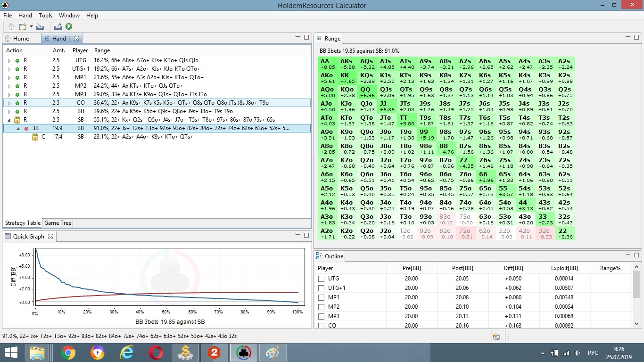This screenshot has width=644, height=362.
Task: Click the New hand toolbar icon
Action: [23, 27]
